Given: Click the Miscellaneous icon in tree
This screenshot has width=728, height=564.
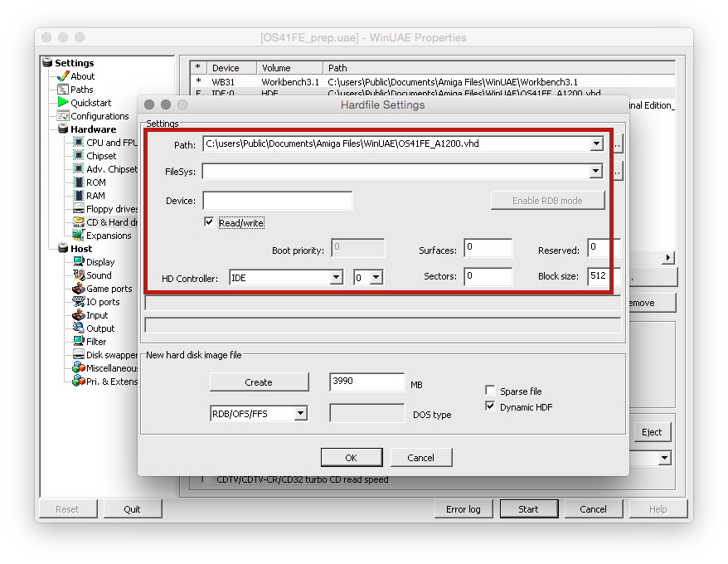Looking at the screenshot, I should point(79,368).
